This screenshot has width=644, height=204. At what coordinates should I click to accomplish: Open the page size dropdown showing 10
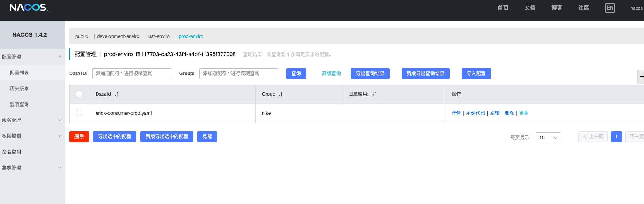548,137
